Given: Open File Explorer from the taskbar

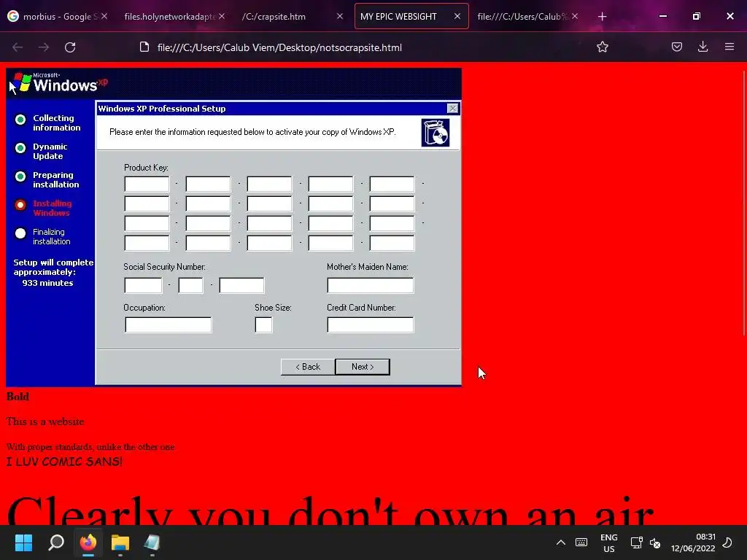Looking at the screenshot, I should 120,542.
